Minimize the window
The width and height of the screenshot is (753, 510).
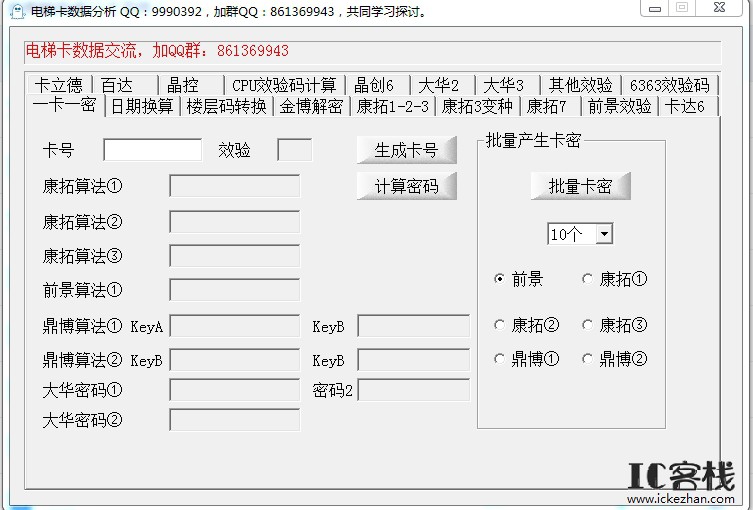(654, 8)
